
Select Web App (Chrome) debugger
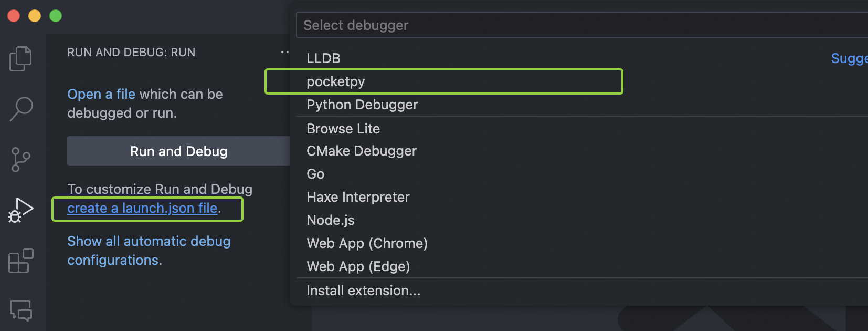pos(367,243)
